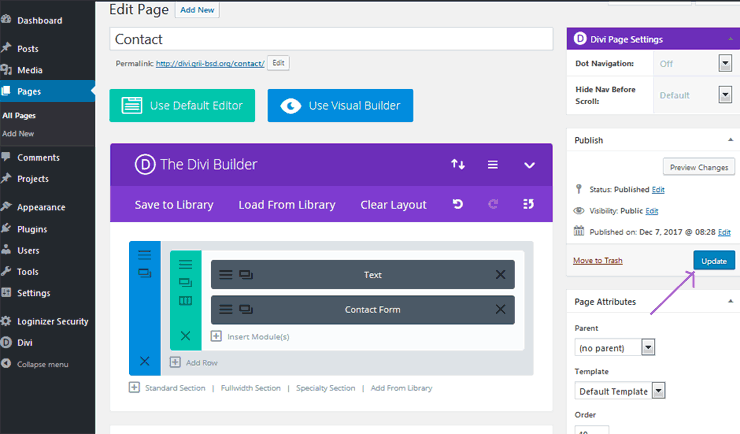Switch to Use Default Editor
This screenshot has width=740, height=434.
(x=182, y=106)
